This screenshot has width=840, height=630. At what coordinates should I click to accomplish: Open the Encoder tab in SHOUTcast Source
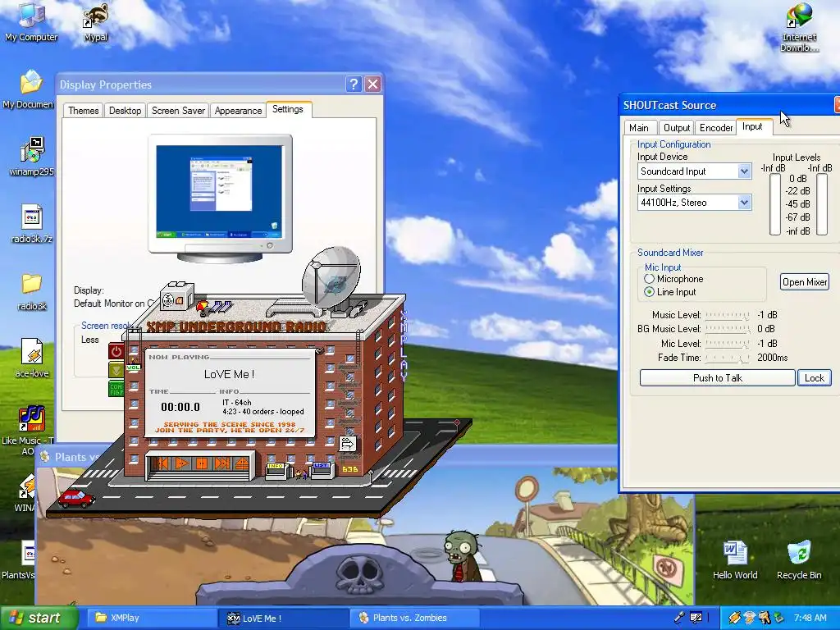tap(715, 127)
